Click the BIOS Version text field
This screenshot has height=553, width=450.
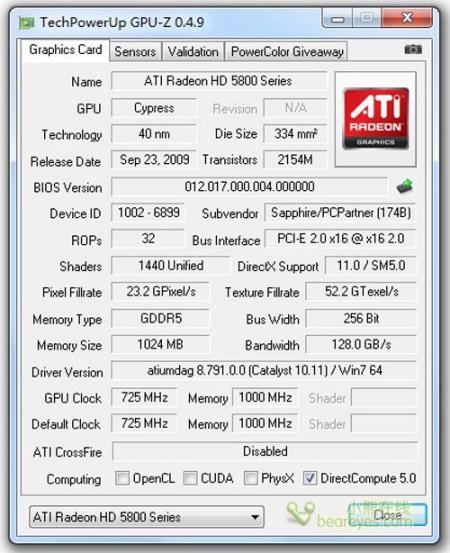[249, 187]
